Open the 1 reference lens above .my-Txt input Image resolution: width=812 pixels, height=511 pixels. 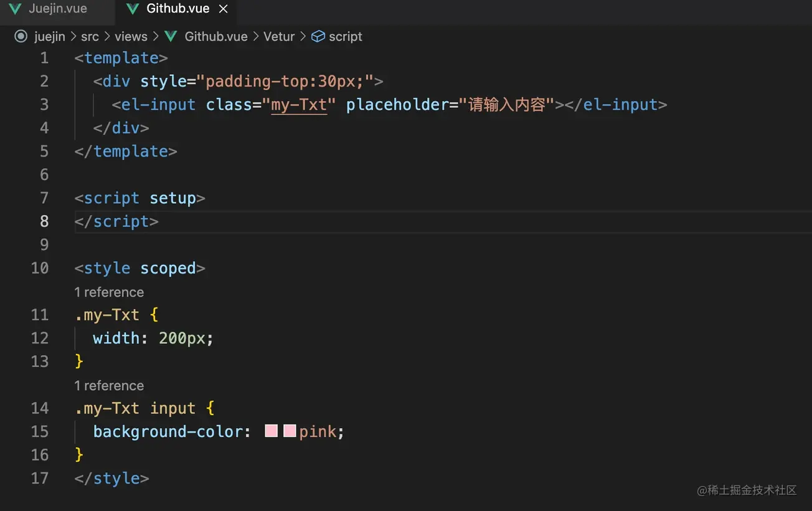109,386
